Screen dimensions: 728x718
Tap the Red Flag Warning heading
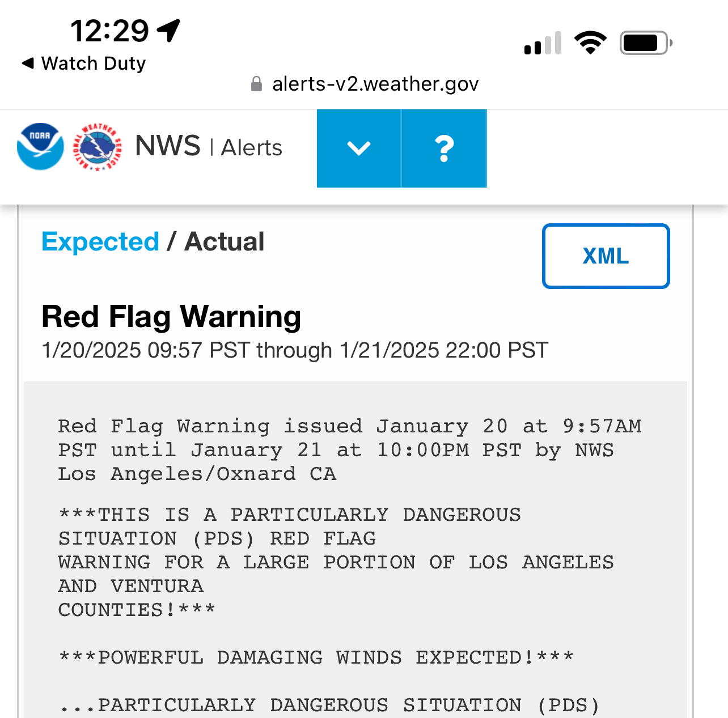pyautogui.click(x=171, y=316)
